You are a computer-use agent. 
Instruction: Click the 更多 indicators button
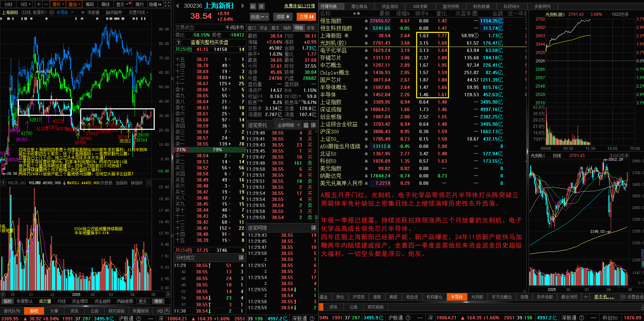click(143, 301)
